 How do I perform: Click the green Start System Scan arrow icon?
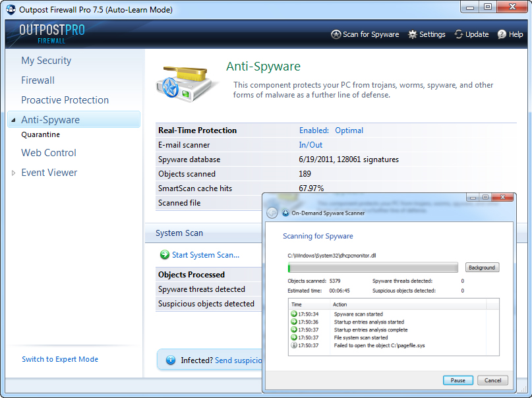[x=164, y=255]
